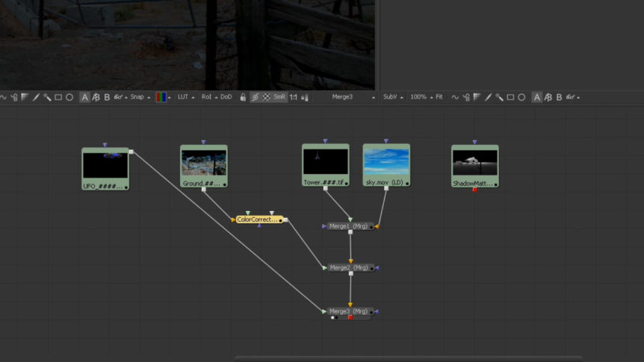Select the ShadowMatt loader node thumbnail
This screenshot has width=644, height=362.
coord(475,163)
